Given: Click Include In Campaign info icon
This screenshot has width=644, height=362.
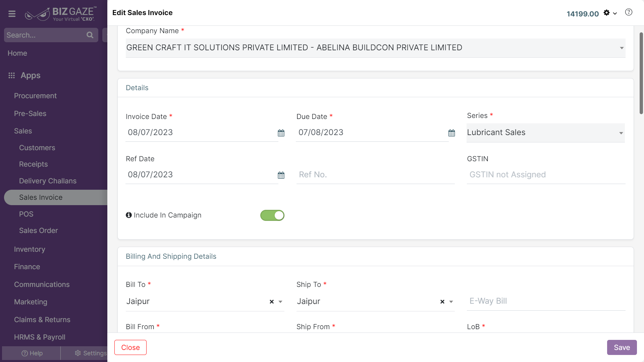Looking at the screenshot, I should 129,215.
